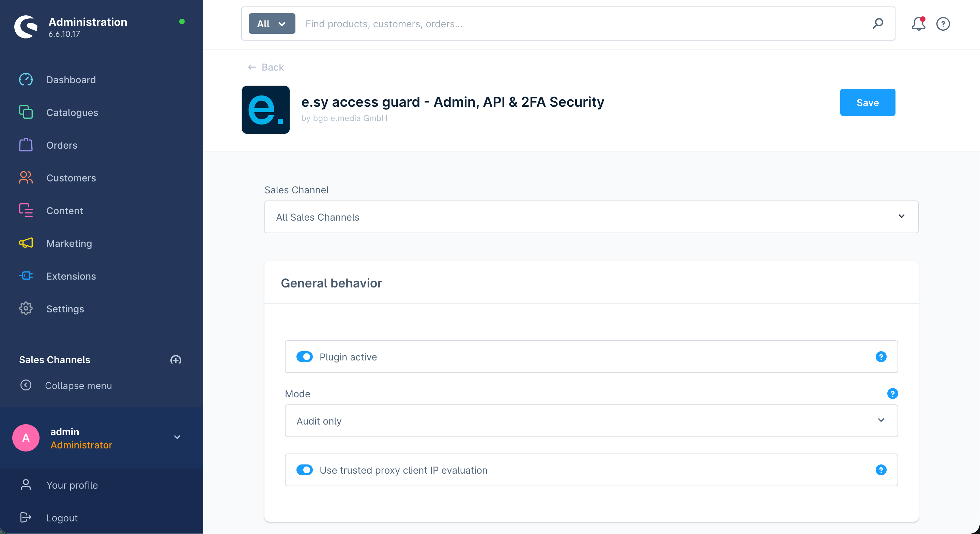Open the notifications bell icon

(918, 24)
